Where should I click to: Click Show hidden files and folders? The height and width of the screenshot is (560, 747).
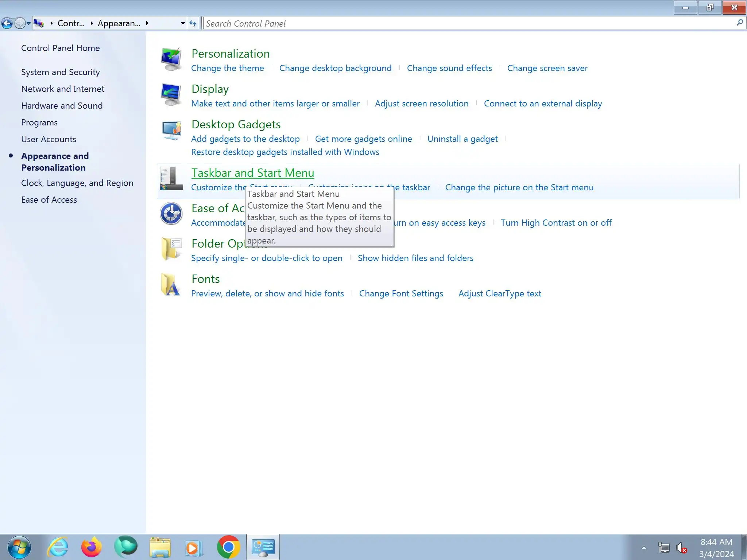point(415,258)
